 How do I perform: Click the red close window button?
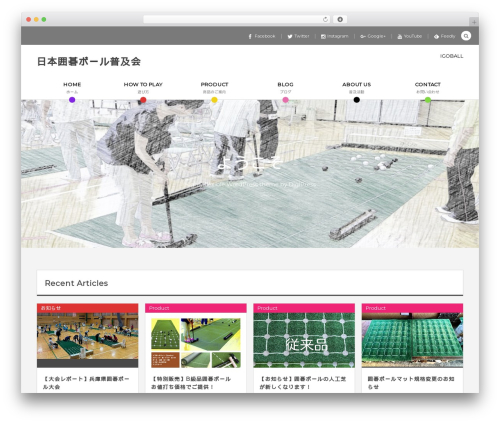[29, 19]
